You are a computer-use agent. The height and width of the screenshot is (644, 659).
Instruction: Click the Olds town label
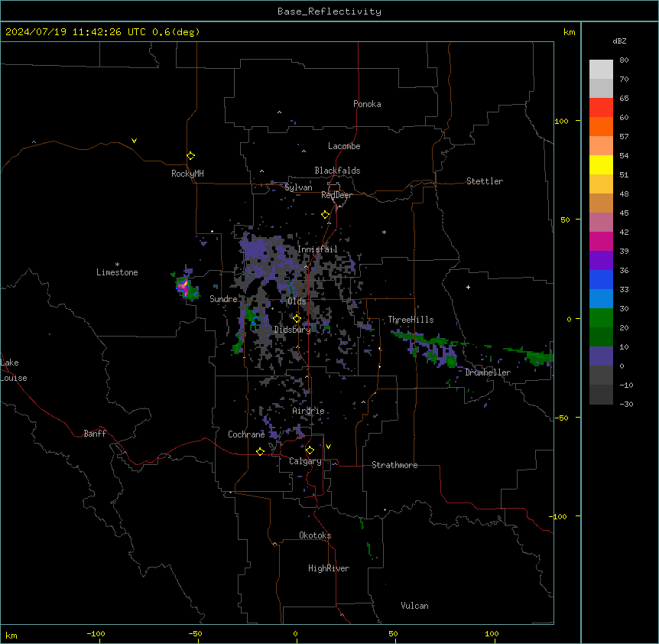tap(297, 301)
